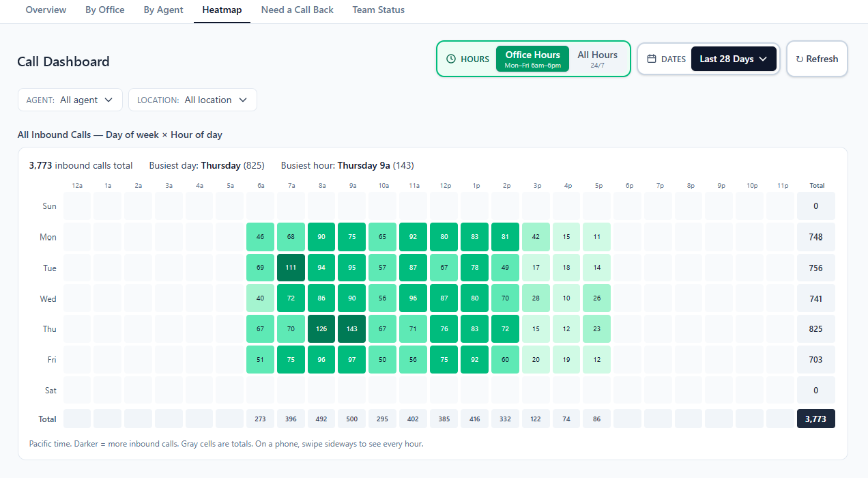Image resolution: width=868 pixels, height=478 pixels.
Task: Select the Monday 5p cell with 11
Action: 597,237
